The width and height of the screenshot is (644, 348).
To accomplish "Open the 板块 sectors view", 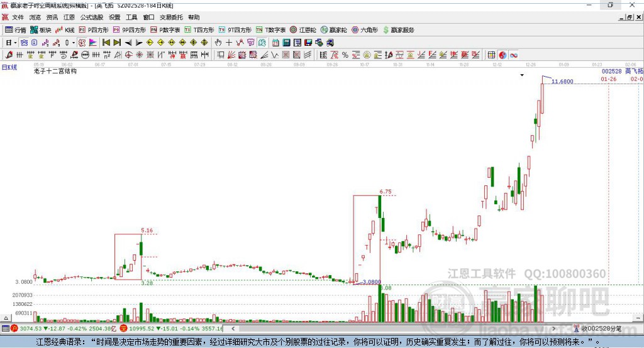I will tap(41, 30).
